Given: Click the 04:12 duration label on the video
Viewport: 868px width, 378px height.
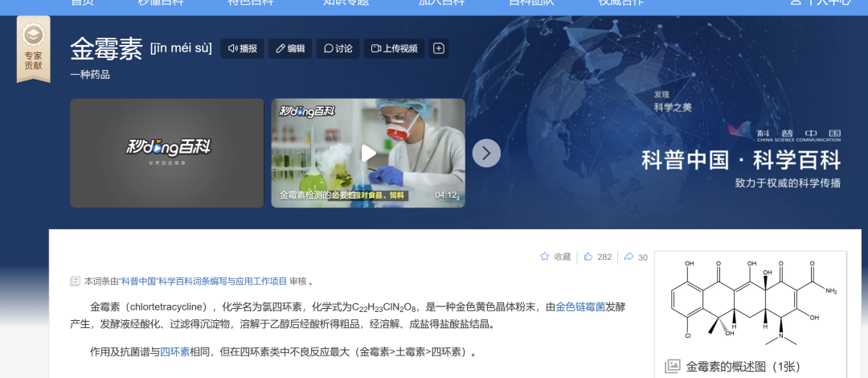Looking at the screenshot, I should pos(445,195).
